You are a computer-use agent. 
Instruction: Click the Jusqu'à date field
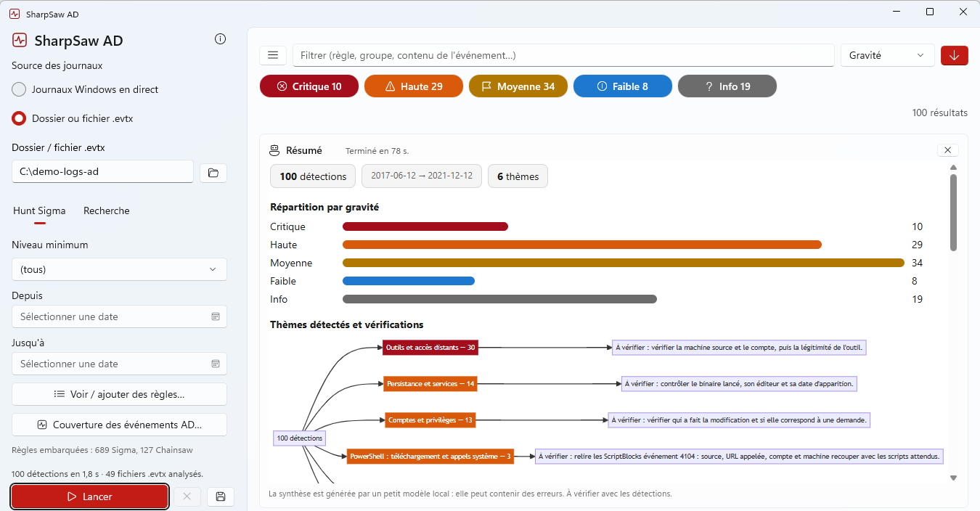pos(119,364)
